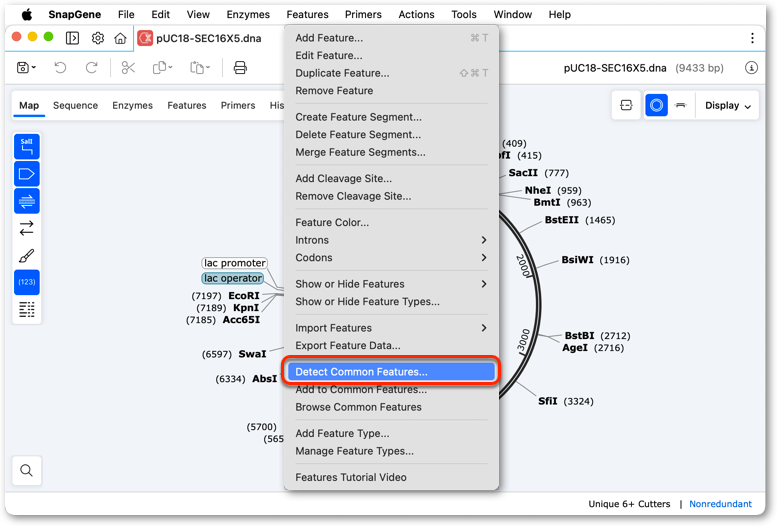Switch to the Primers tab
The height and width of the screenshot is (526, 777).
coord(238,106)
